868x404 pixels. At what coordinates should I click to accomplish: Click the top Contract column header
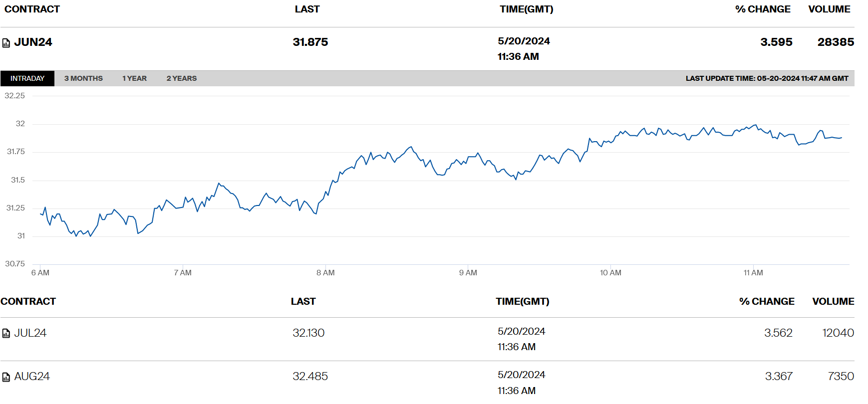[x=32, y=9]
